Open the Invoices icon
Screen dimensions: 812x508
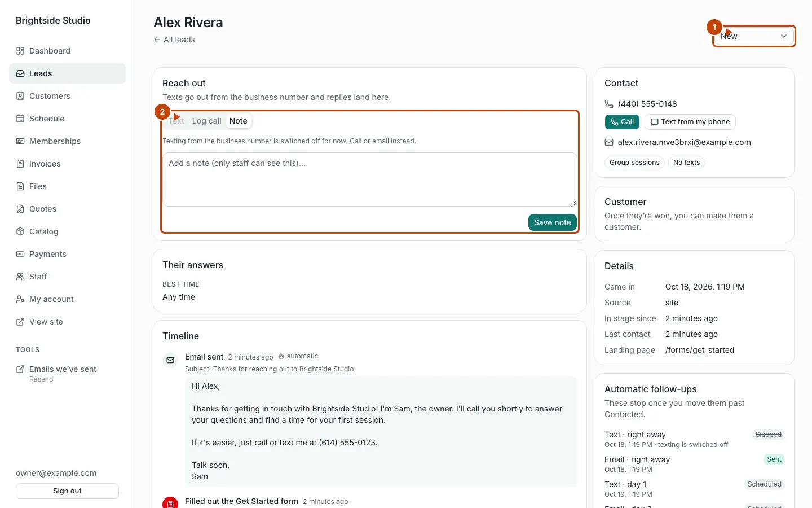(x=20, y=164)
